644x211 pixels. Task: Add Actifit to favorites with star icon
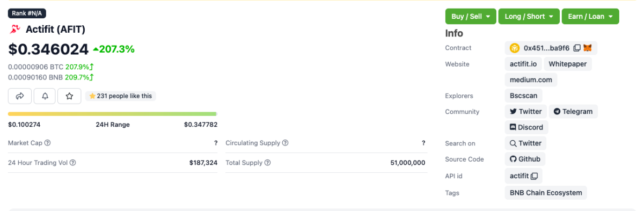tap(69, 96)
